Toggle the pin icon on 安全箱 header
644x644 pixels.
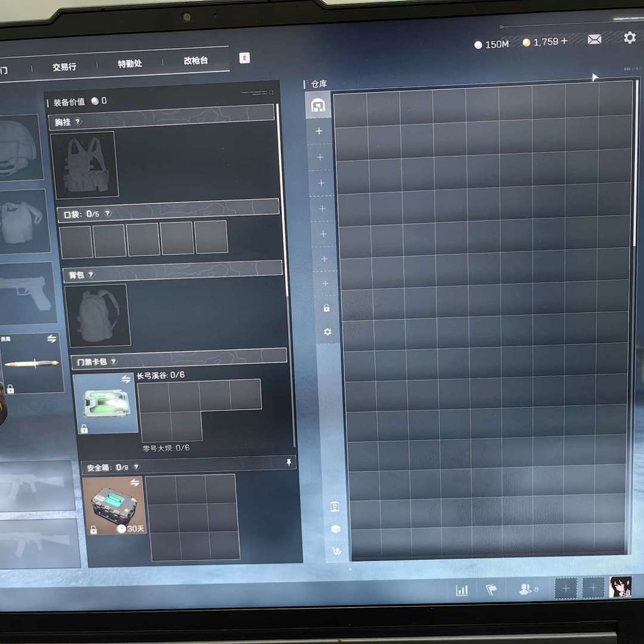(x=289, y=463)
